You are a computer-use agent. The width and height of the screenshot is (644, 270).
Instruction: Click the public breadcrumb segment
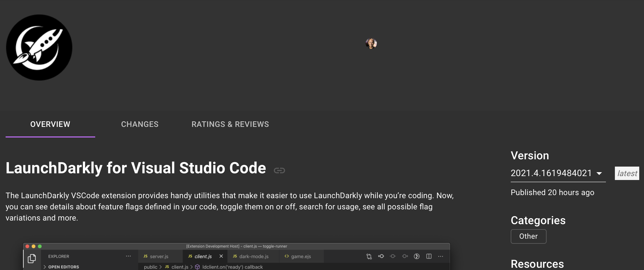[x=151, y=267]
